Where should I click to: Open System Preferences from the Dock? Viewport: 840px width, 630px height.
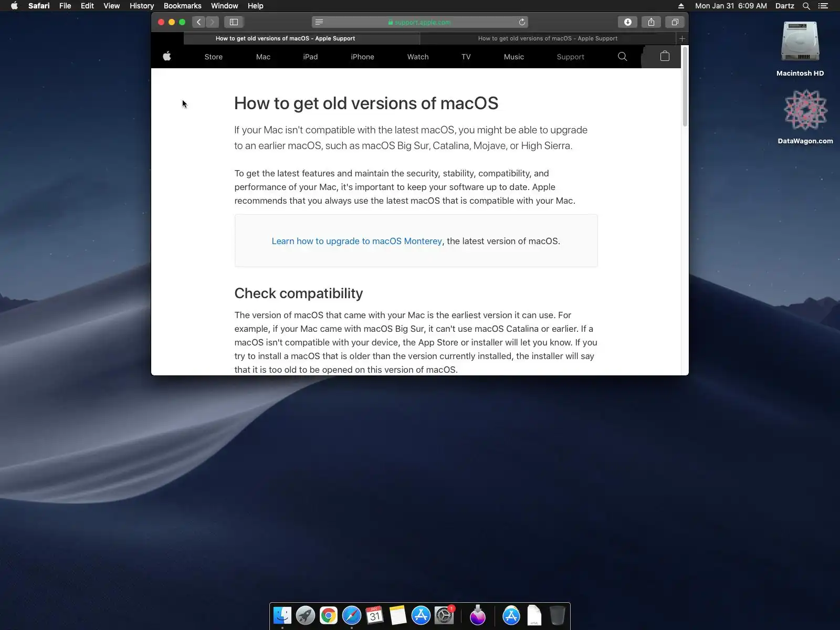[444, 615]
